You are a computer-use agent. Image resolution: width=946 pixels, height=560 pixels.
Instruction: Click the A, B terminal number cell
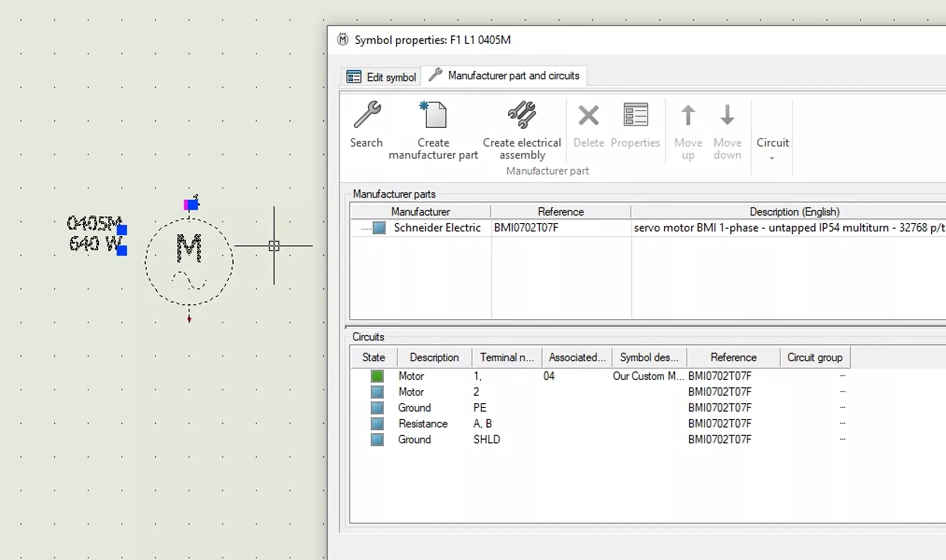coord(482,423)
